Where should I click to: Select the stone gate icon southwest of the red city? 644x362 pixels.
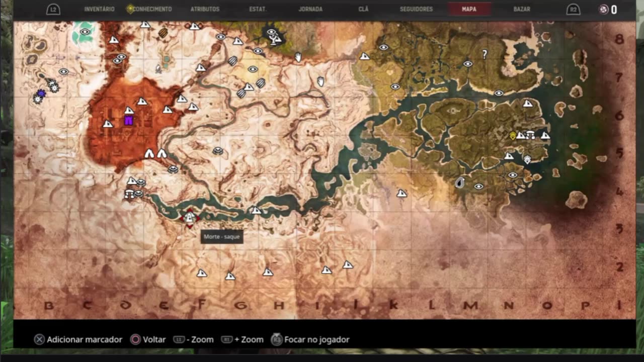pos(129,194)
